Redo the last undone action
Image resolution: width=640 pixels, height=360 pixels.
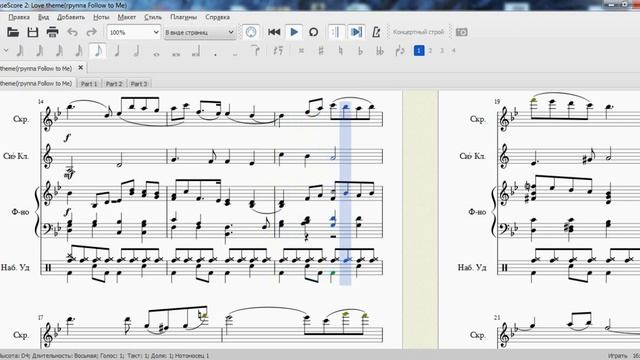click(x=91, y=32)
